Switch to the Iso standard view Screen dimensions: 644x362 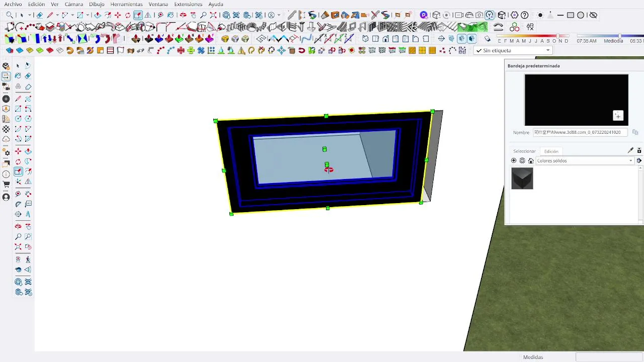[365, 39]
